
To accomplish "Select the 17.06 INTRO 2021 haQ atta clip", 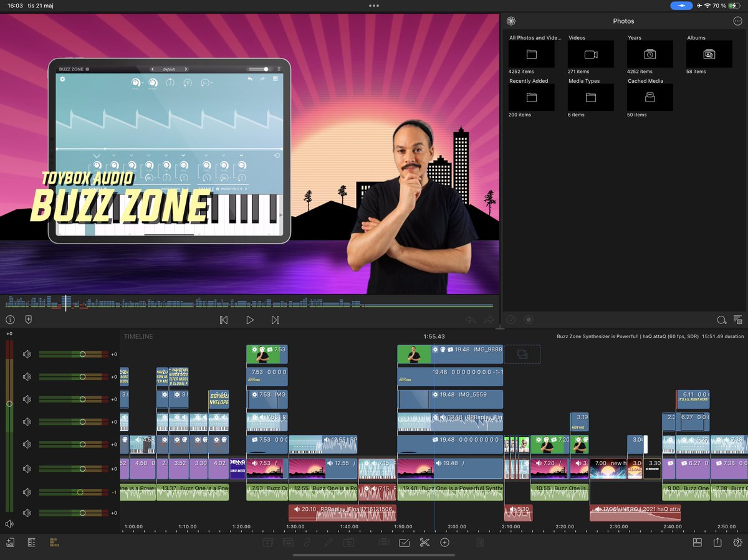I will [x=635, y=513].
